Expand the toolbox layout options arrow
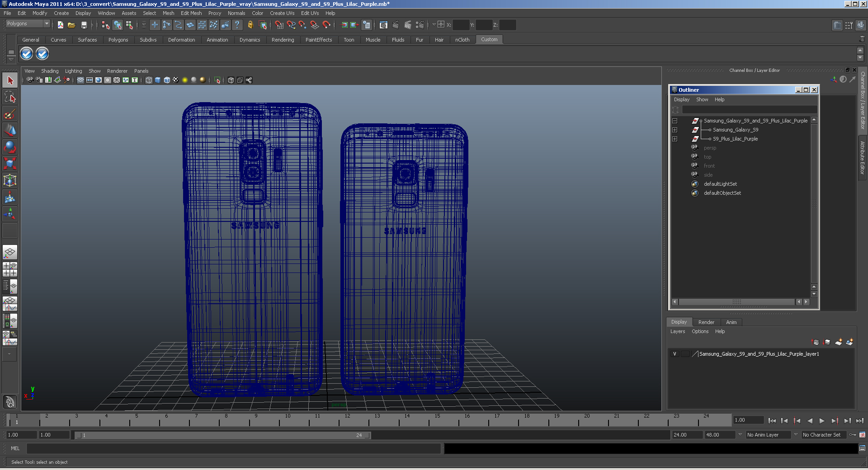Screen dimensions: 868x470 [9, 354]
